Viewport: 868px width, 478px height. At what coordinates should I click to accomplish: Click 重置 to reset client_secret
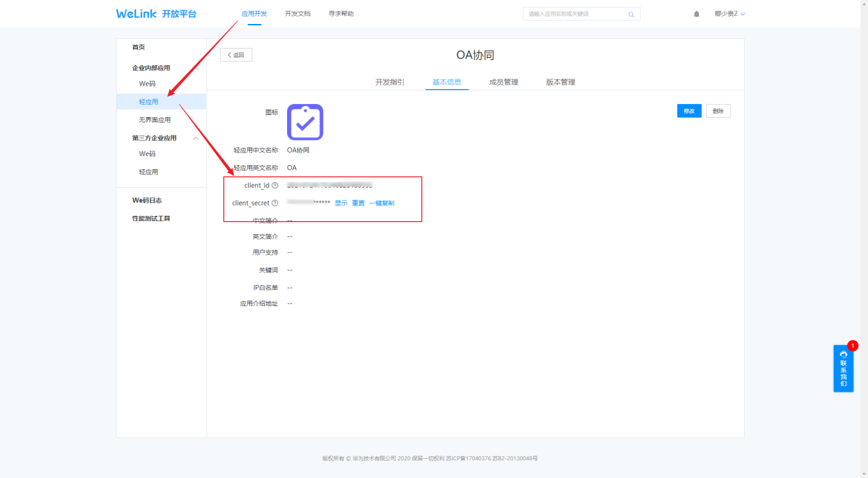click(358, 203)
